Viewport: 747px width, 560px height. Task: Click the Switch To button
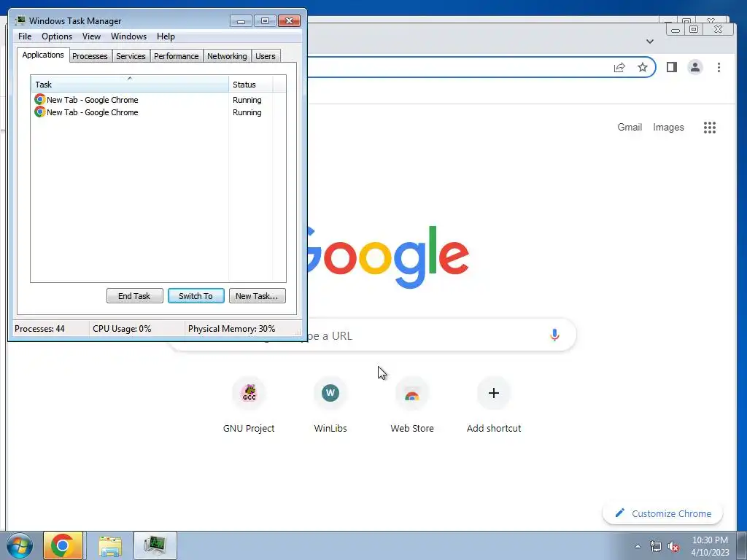196,296
